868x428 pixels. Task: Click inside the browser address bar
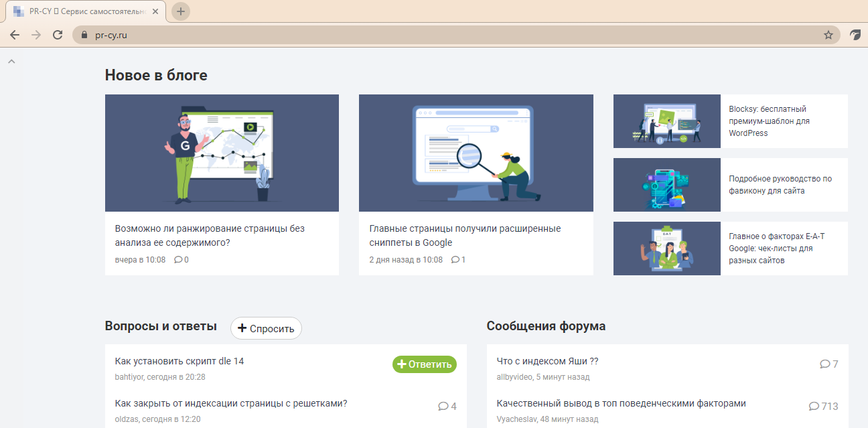tap(268, 34)
